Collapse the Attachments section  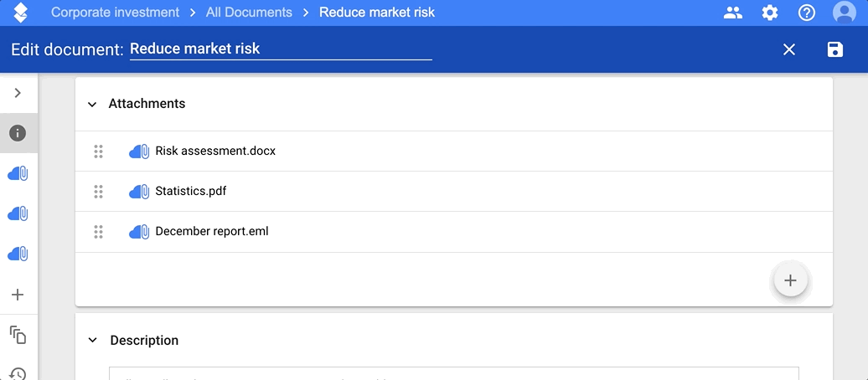(92, 104)
